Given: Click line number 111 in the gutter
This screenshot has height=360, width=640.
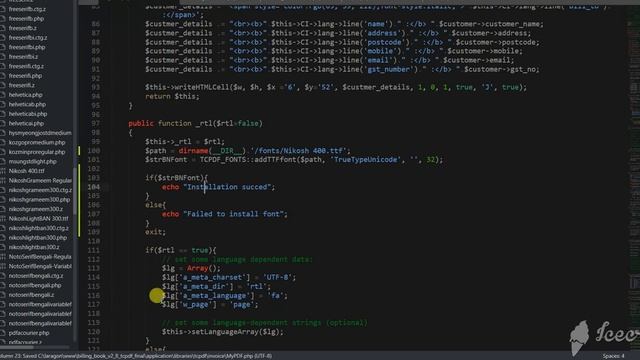Looking at the screenshot, I should tap(93, 250).
